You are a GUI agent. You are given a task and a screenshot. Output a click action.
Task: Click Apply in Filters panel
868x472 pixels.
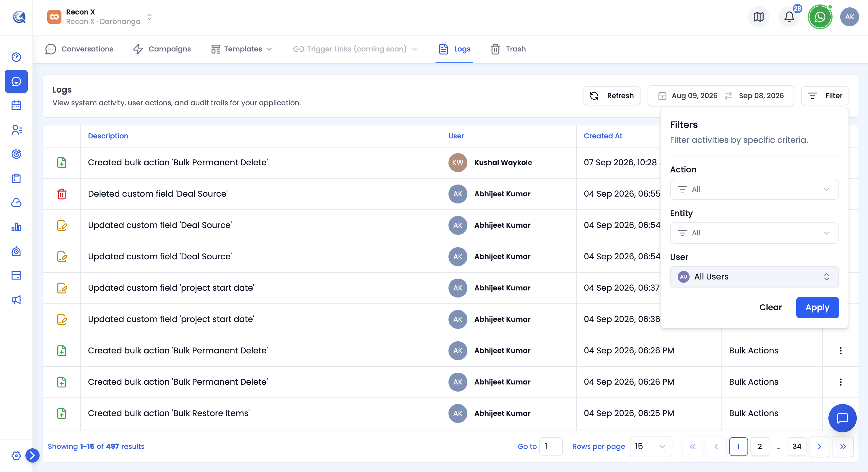tap(817, 307)
